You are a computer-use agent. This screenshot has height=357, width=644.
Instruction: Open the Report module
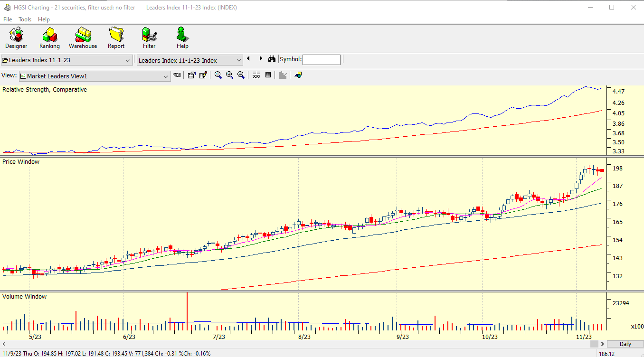click(x=116, y=38)
